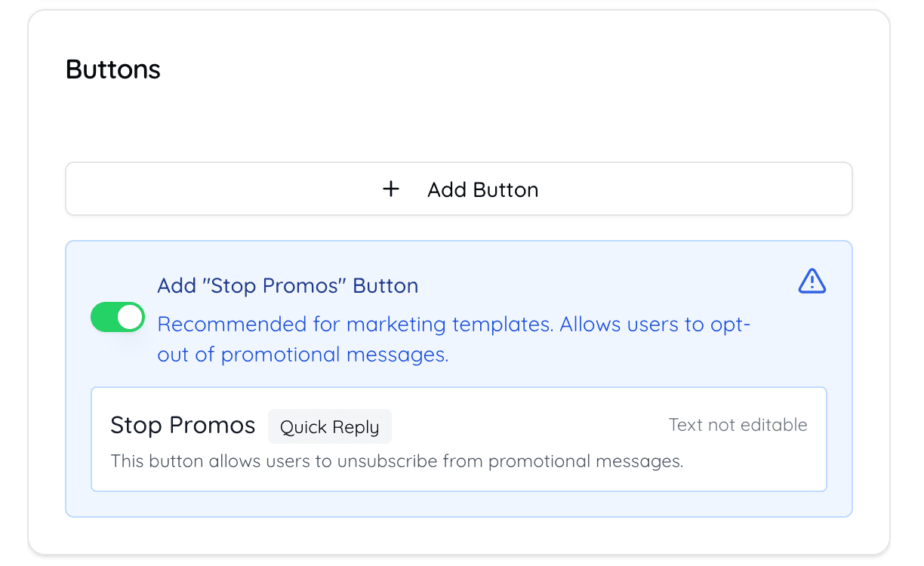The height and width of the screenshot is (566, 924).
Task: Select the Buttons section heading
Action: click(x=112, y=69)
